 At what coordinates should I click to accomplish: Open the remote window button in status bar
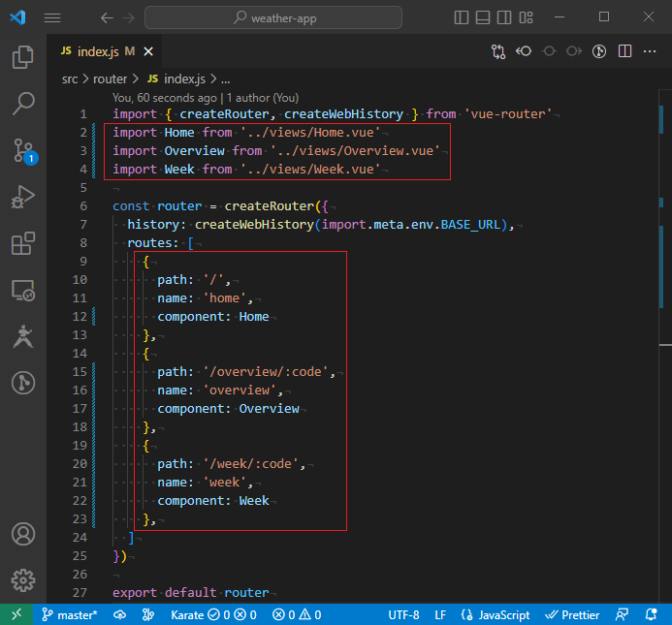pyautogui.click(x=16, y=614)
